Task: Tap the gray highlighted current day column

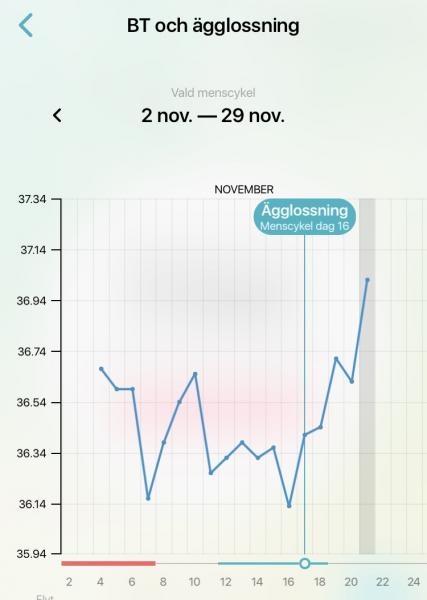Action: pyautogui.click(x=367, y=376)
